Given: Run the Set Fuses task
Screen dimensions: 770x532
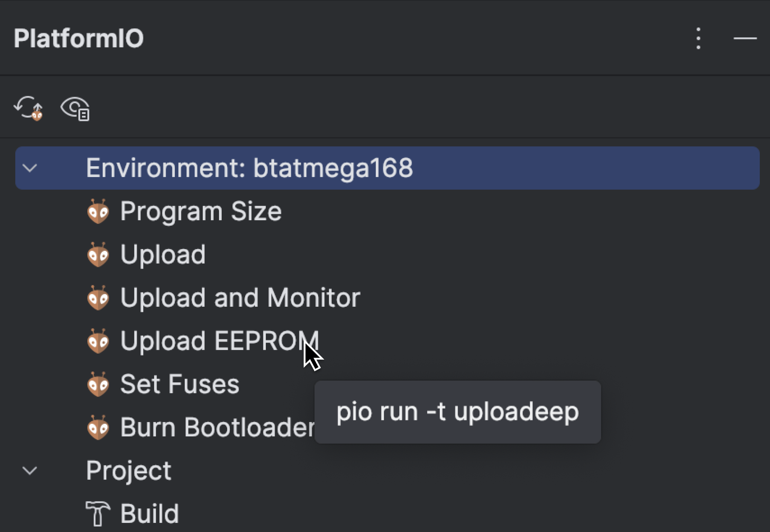Looking at the screenshot, I should [179, 384].
